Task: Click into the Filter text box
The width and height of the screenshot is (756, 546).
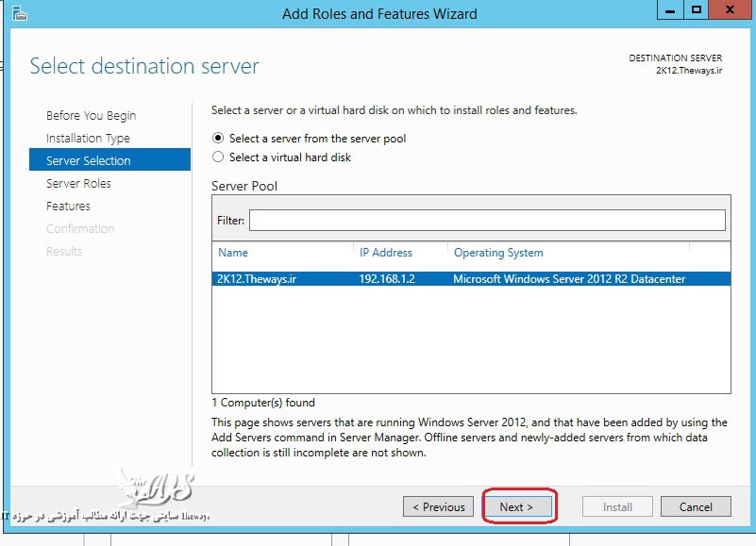Action: (x=486, y=221)
